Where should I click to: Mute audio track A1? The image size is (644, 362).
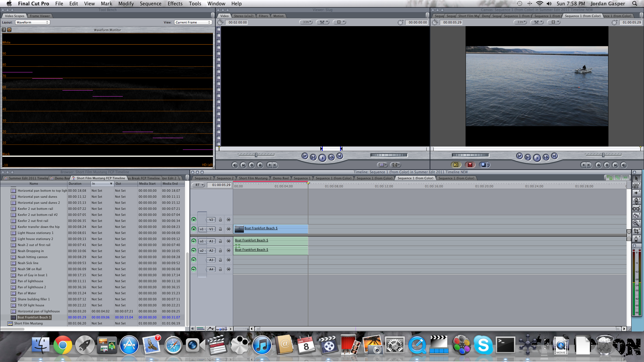194,241
